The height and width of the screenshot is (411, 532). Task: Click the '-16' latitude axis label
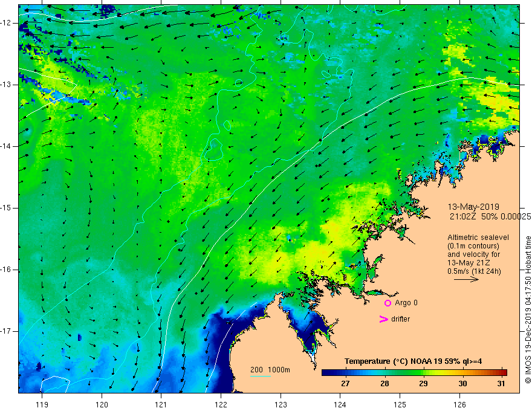pyautogui.click(x=6, y=270)
